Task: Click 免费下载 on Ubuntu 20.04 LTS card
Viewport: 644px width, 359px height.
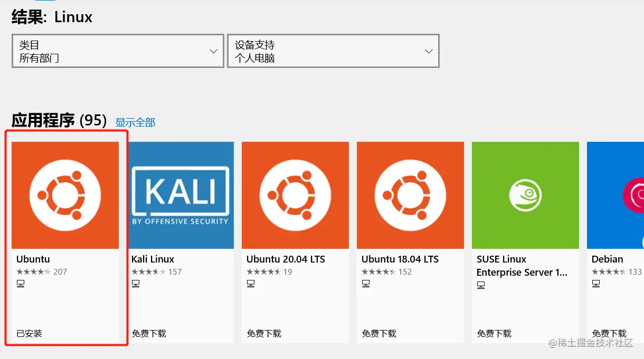Action: 264,334
